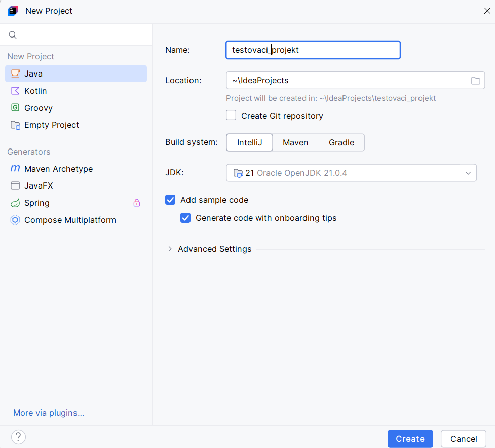This screenshot has height=448, width=495.
Task: Open the Maven Archetype generator icon
Action: [x=15, y=169]
